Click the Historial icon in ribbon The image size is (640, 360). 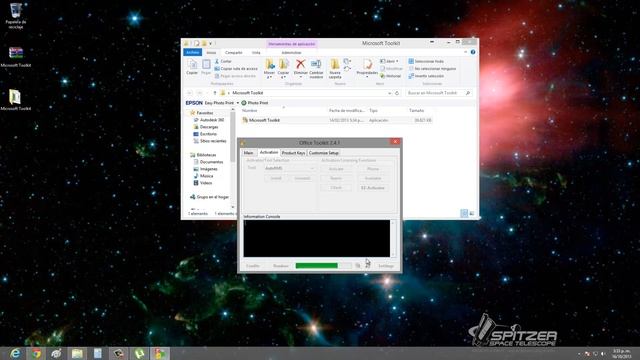[x=391, y=76]
